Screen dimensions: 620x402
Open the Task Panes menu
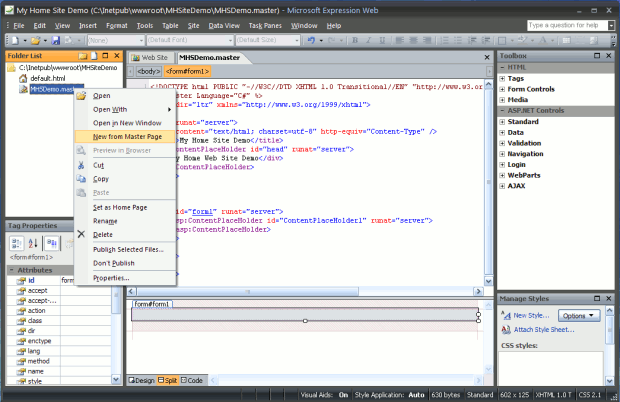[265, 26]
